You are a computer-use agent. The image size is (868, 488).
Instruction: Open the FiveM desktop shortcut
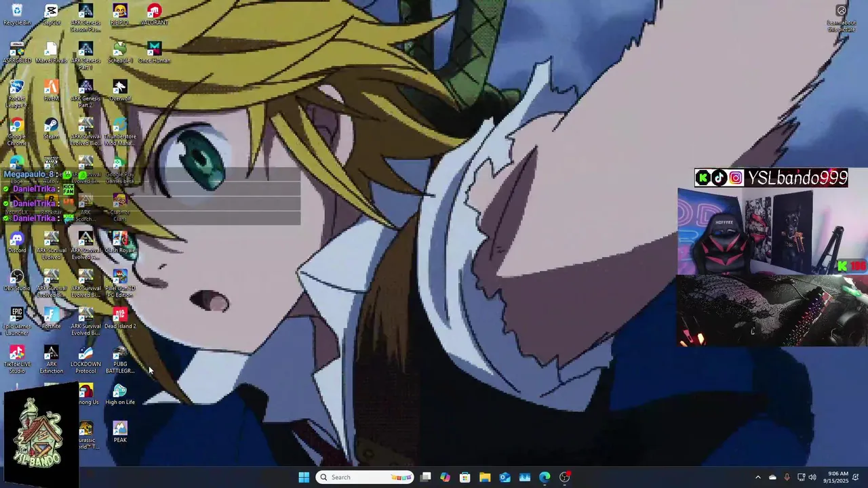tap(52, 90)
